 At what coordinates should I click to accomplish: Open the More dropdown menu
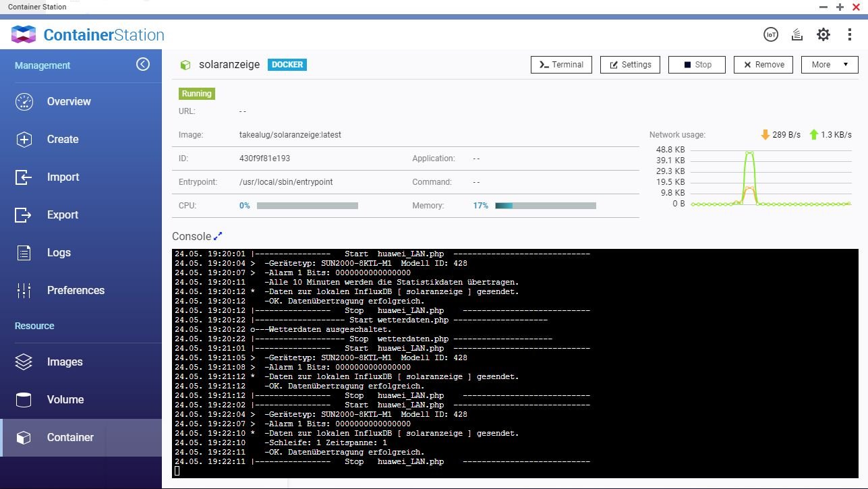tap(829, 65)
